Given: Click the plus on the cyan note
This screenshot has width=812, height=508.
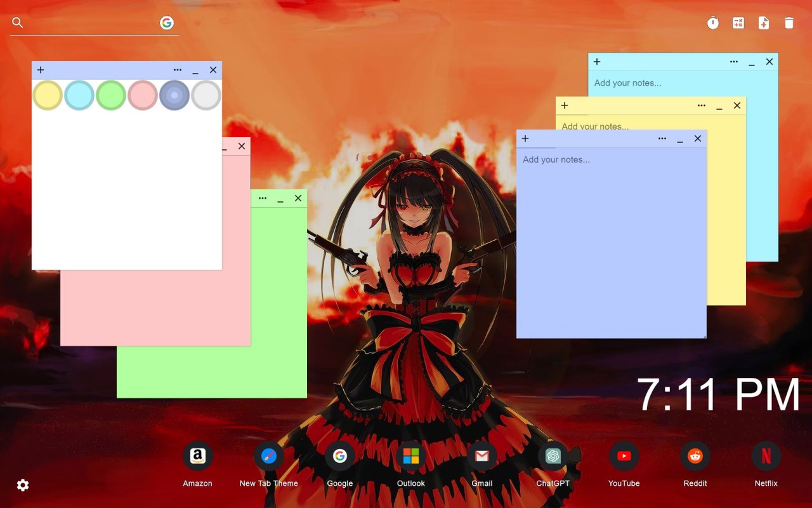Looking at the screenshot, I should click(x=597, y=62).
